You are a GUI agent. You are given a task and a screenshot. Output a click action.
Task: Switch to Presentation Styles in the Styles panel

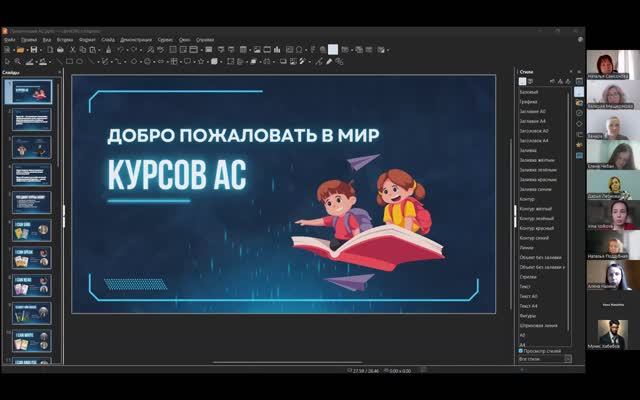(530, 81)
